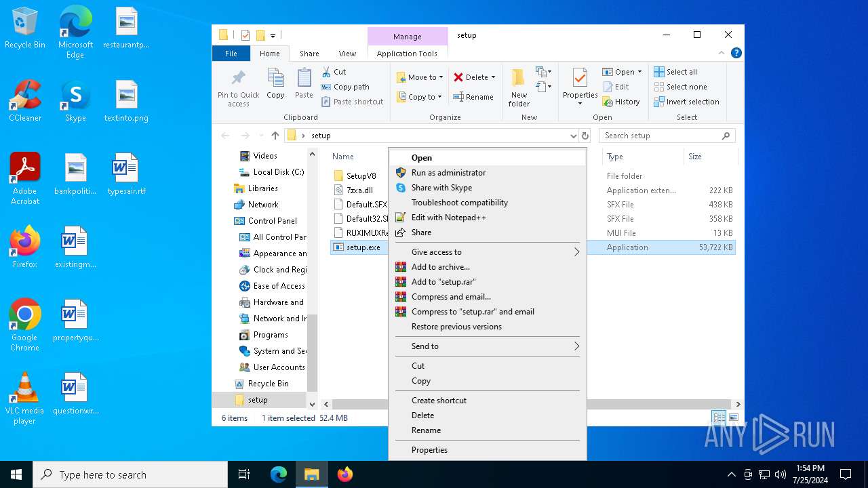Open the Windows Start menu
Image resolution: width=868 pixels, height=488 pixels.
[x=16, y=474]
